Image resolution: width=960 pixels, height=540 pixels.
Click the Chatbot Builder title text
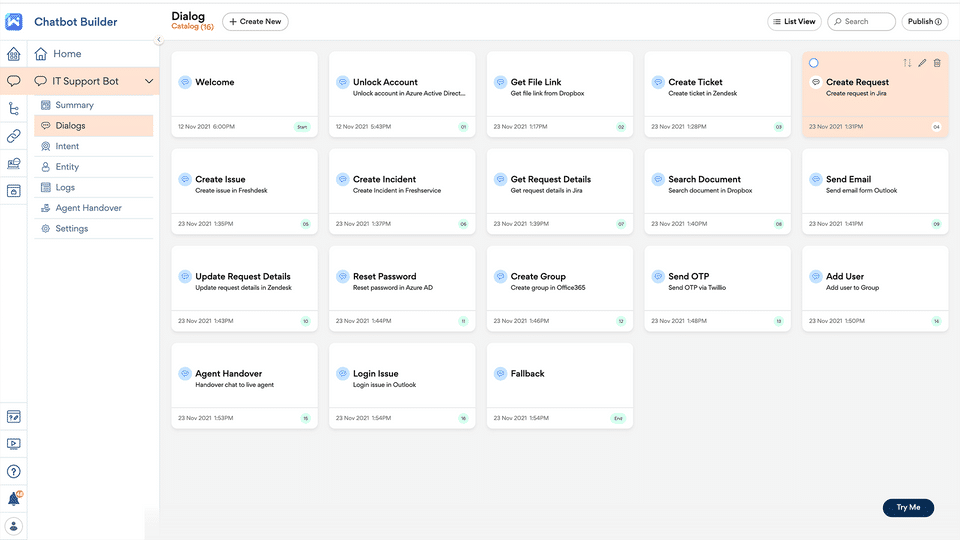(x=75, y=21)
